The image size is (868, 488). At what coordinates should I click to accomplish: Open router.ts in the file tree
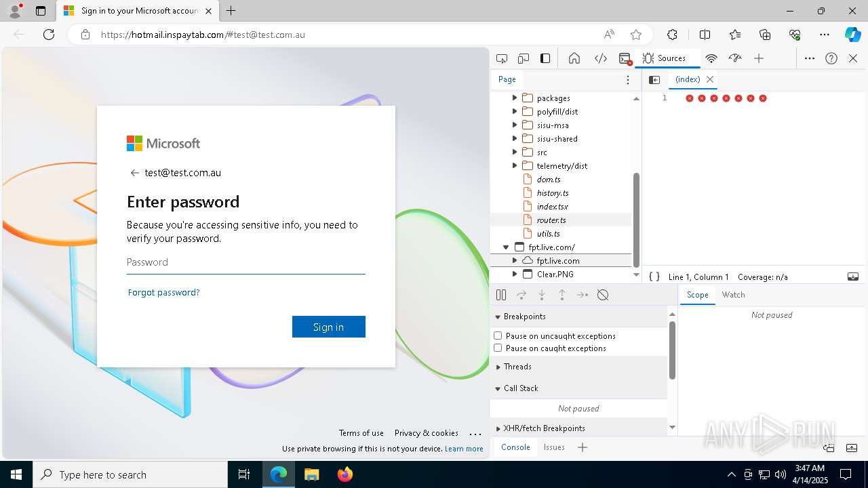(551, 220)
